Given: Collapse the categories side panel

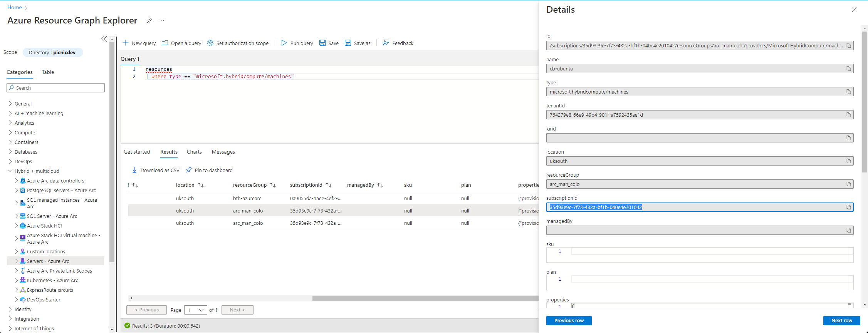Looking at the screenshot, I should 104,39.
